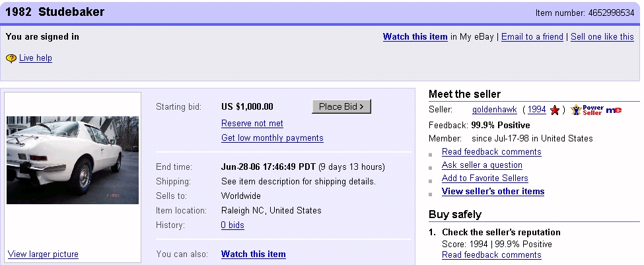This screenshot has width=644, height=265.
Task: Open the goldenhawk seller profile link
Action: [x=494, y=110]
